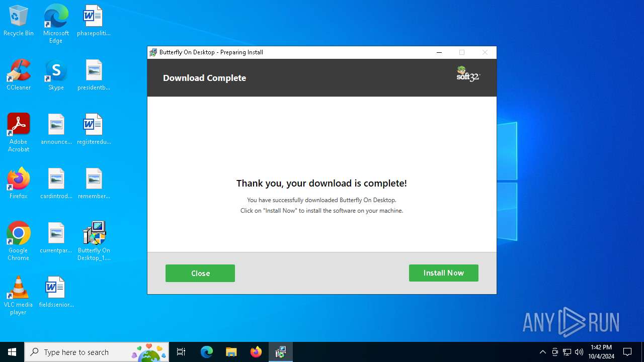Image resolution: width=644 pixels, height=362 pixels.
Task: Select the Skype desktop shortcut
Action: 56,75
